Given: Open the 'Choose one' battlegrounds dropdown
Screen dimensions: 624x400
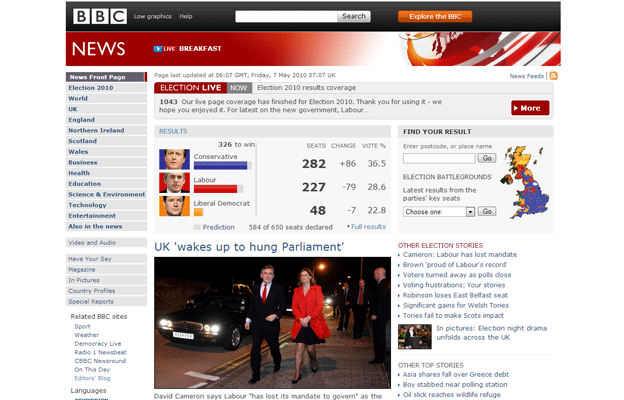Looking at the screenshot, I should tap(439, 212).
